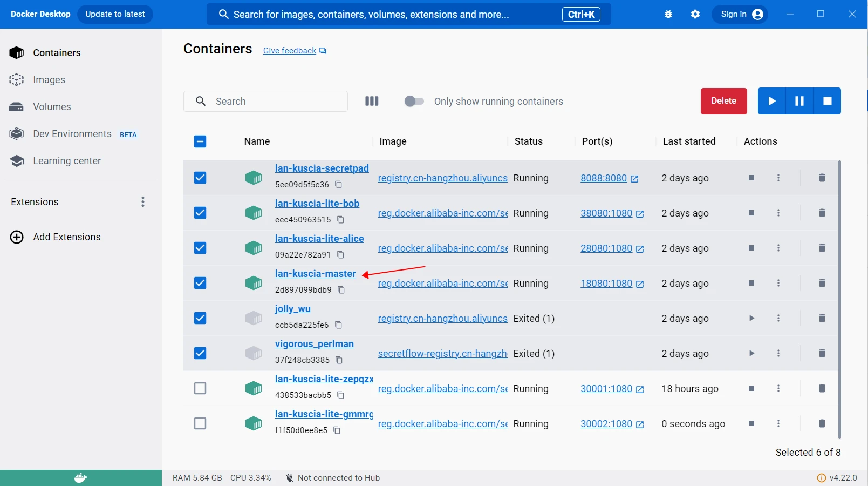Viewport: 868px width, 486px height.
Task: Open Extensions three-dot menu
Action: pos(143,202)
